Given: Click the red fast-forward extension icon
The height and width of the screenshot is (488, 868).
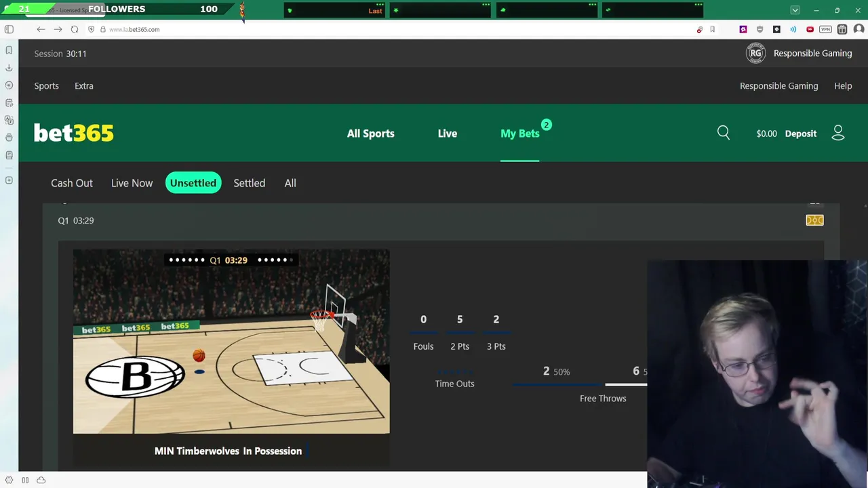Looking at the screenshot, I should coord(810,29).
